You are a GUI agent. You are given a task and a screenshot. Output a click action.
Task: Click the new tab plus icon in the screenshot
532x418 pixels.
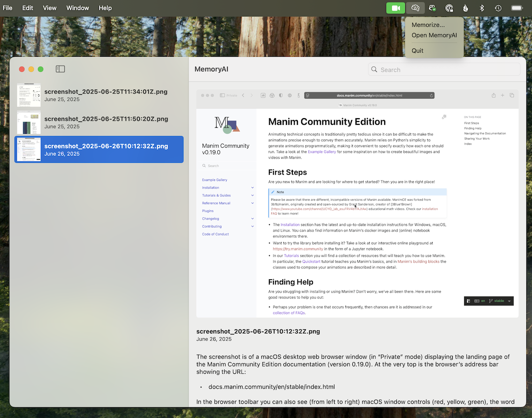pos(502,95)
